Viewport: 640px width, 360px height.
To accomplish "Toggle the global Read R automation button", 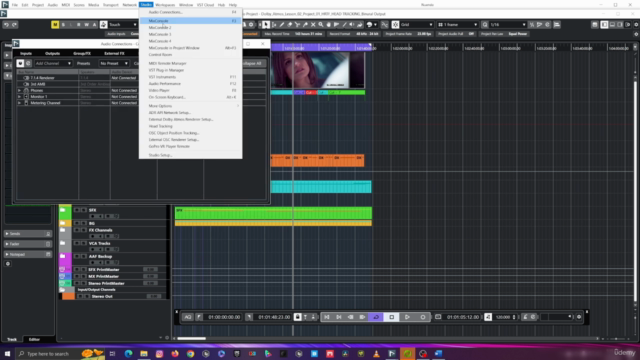I will (x=79, y=24).
